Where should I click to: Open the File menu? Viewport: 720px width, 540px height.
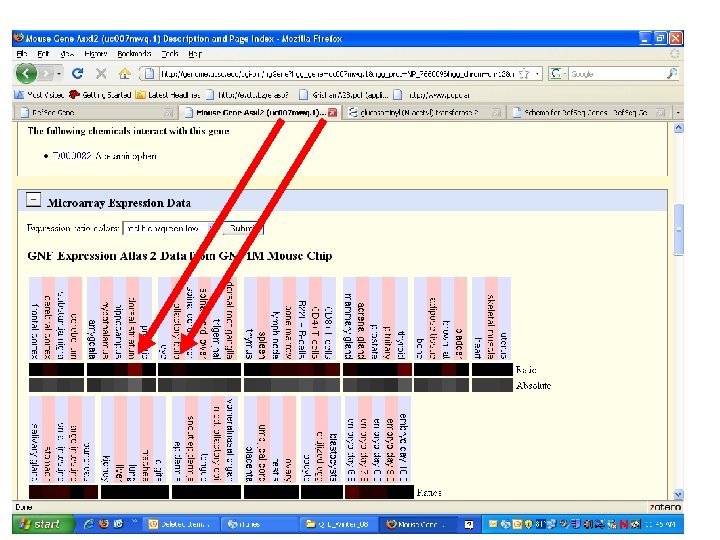(22, 54)
